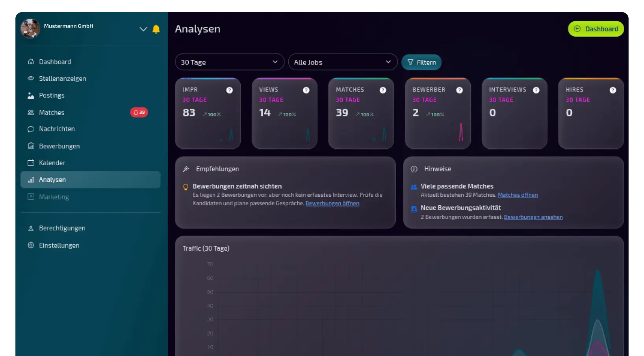Image resolution: width=644 pixels, height=356 pixels.
Task: Open Stellenanzeigen in the sidebar
Action: tap(90, 79)
